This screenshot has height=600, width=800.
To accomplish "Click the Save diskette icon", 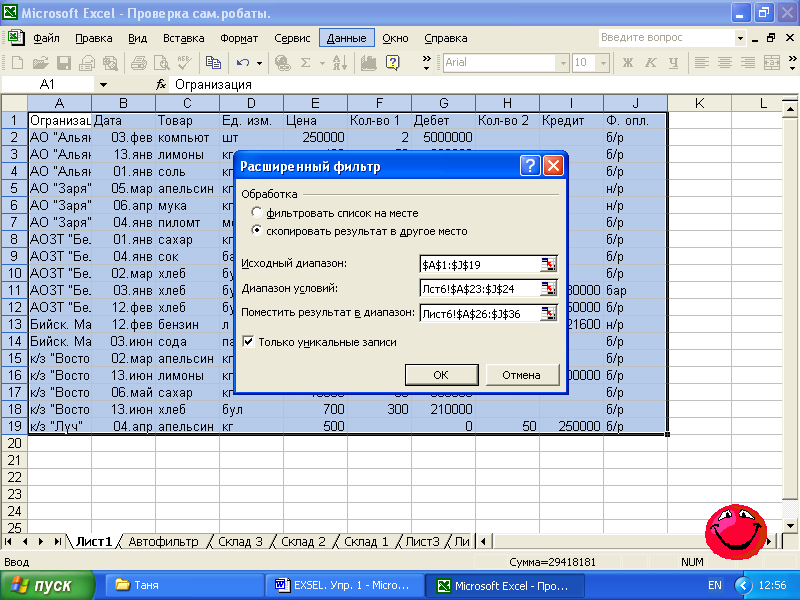I will (64, 62).
